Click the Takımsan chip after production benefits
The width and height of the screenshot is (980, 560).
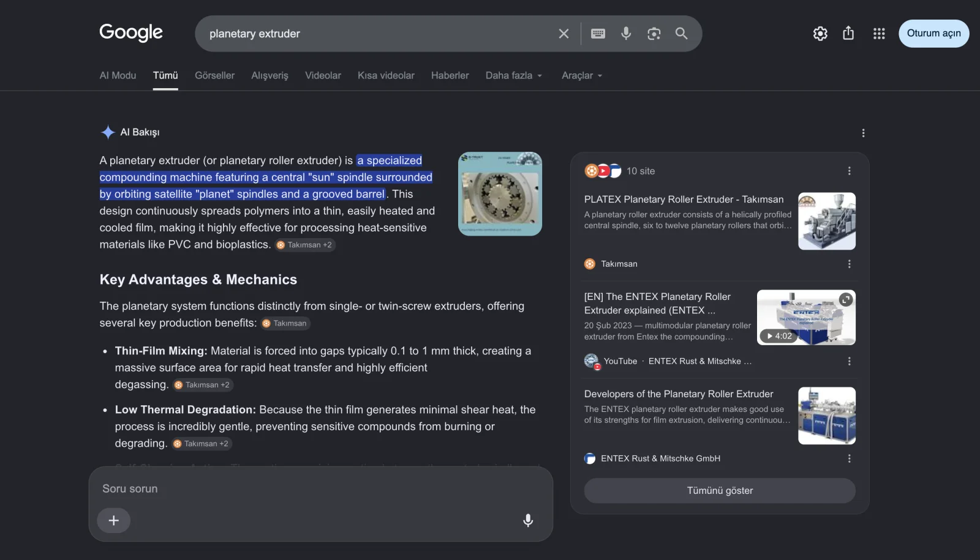point(285,323)
